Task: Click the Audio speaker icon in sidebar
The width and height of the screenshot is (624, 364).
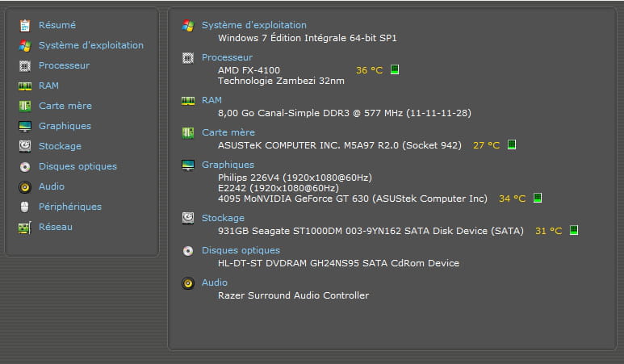Action: tap(24, 187)
